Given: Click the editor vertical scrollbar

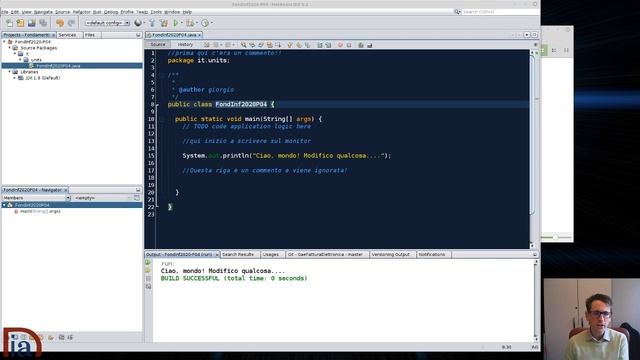Looking at the screenshot, I should tap(532, 149).
